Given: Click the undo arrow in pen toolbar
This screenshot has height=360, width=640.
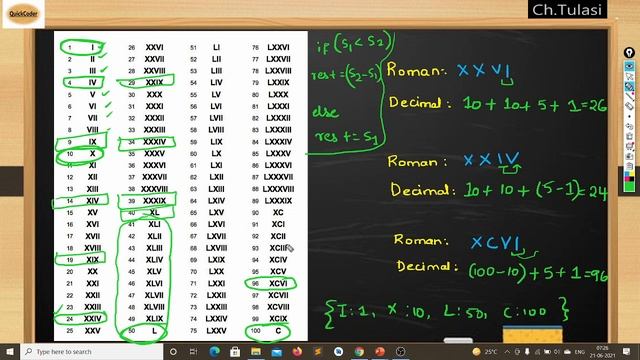Looking at the screenshot, I should pos(629,127).
